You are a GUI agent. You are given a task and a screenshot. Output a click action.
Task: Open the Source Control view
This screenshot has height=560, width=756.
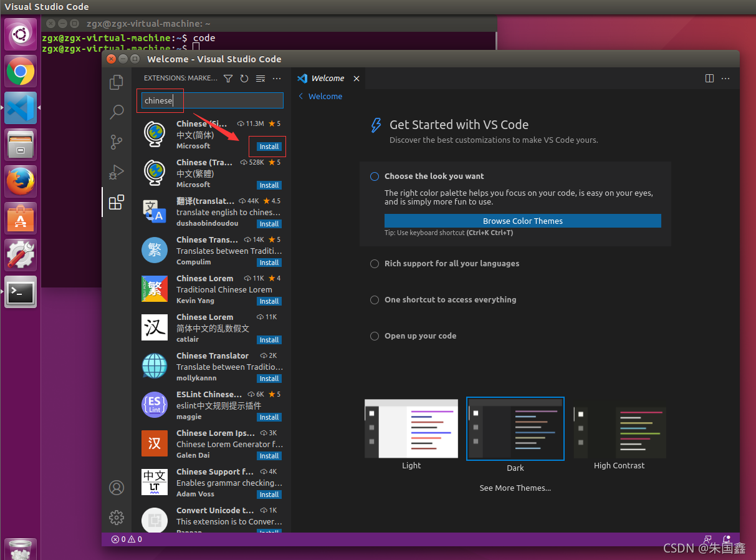117,142
